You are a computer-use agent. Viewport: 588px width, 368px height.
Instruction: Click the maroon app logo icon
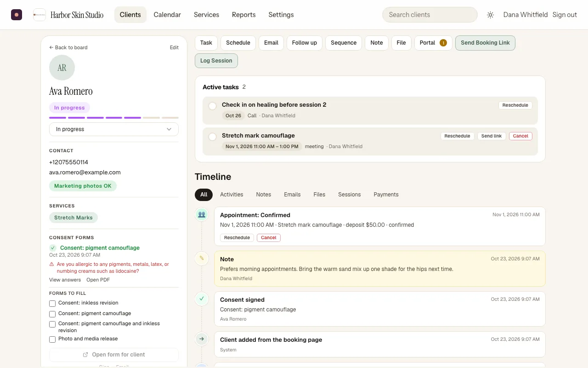coord(17,15)
